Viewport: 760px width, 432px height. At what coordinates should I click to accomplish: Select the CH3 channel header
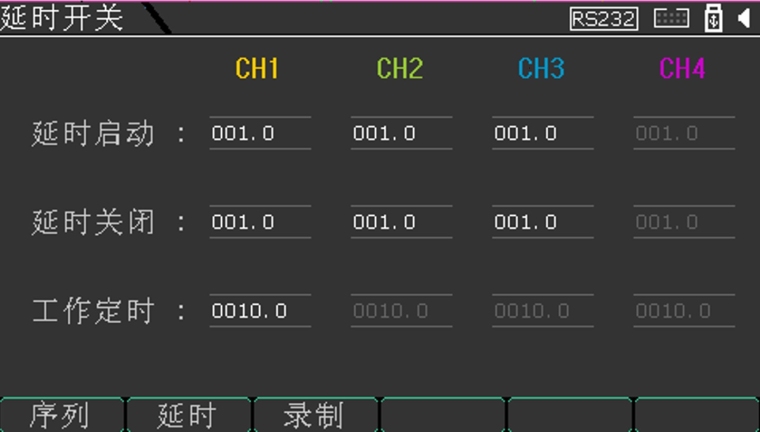[x=541, y=68]
